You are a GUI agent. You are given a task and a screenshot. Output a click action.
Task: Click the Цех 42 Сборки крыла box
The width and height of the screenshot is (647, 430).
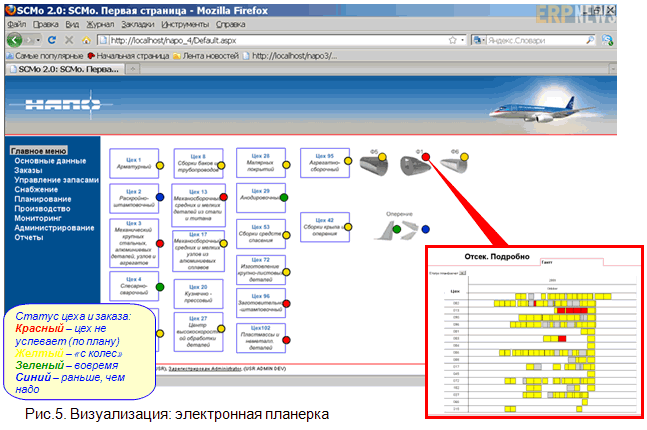(322, 227)
